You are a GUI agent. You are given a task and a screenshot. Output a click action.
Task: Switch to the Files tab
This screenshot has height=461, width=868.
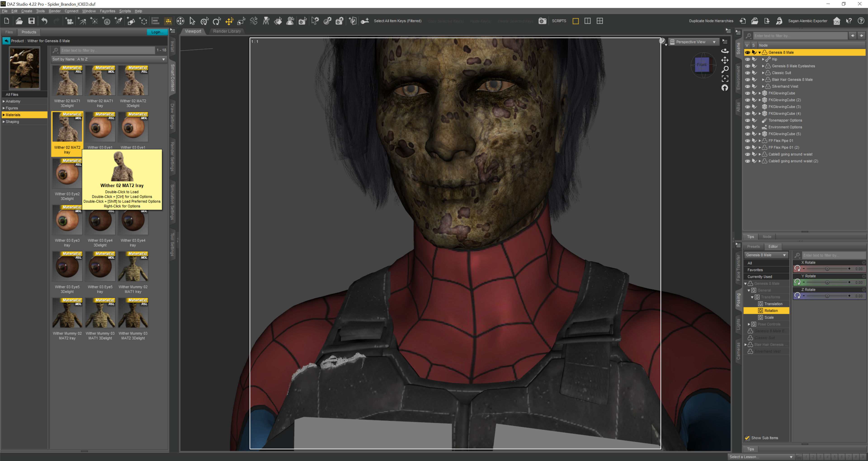point(9,32)
